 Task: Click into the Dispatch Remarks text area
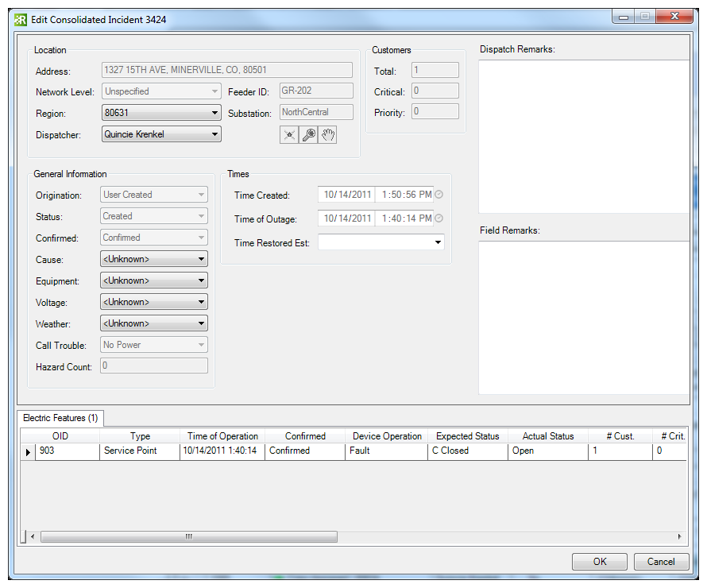(x=584, y=137)
